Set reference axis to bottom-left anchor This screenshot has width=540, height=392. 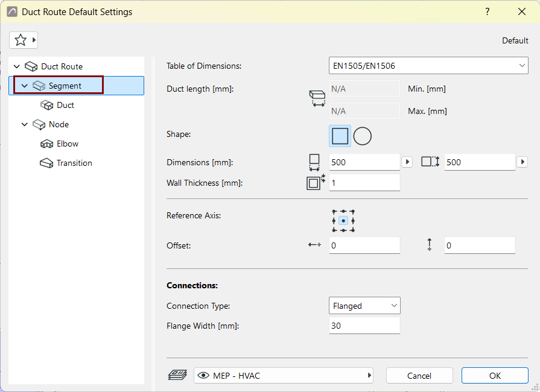click(334, 230)
